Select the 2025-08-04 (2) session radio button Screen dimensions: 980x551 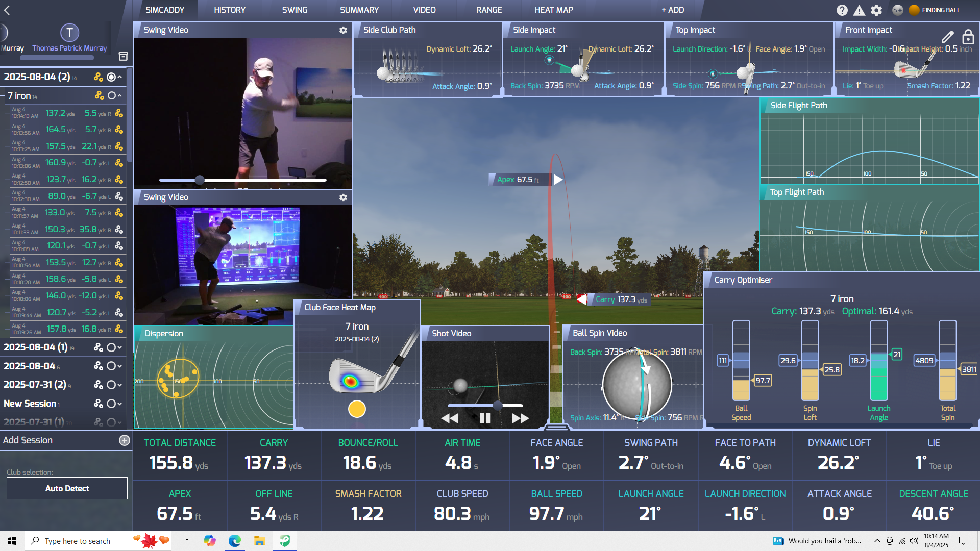[x=111, y=77]
